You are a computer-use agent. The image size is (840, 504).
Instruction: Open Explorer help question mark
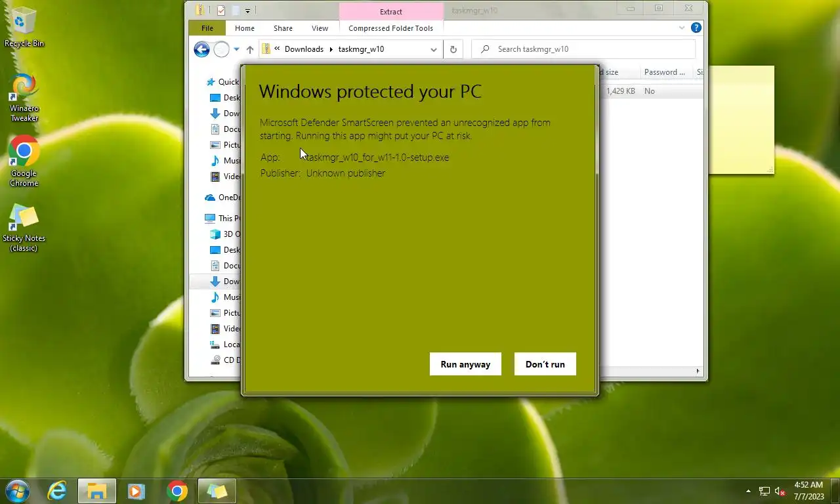(x=696, y=28)
